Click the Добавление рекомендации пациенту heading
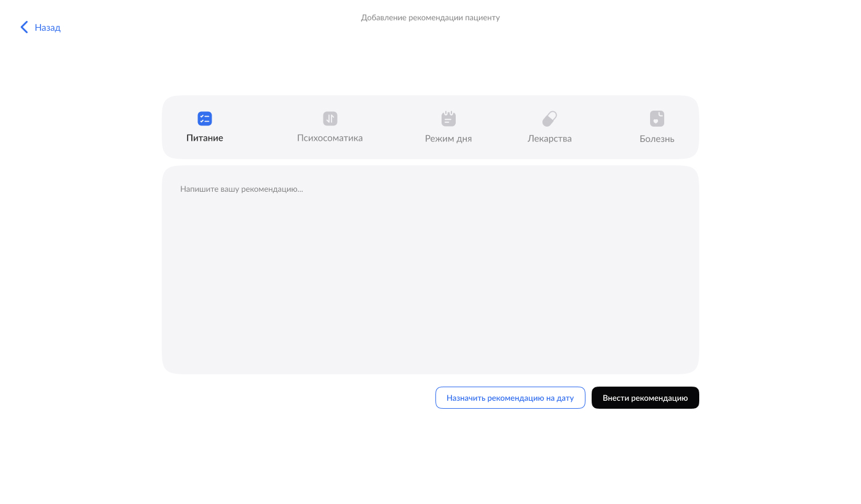Viewport: 861px width, 504px height. click(x=430, y=18)
